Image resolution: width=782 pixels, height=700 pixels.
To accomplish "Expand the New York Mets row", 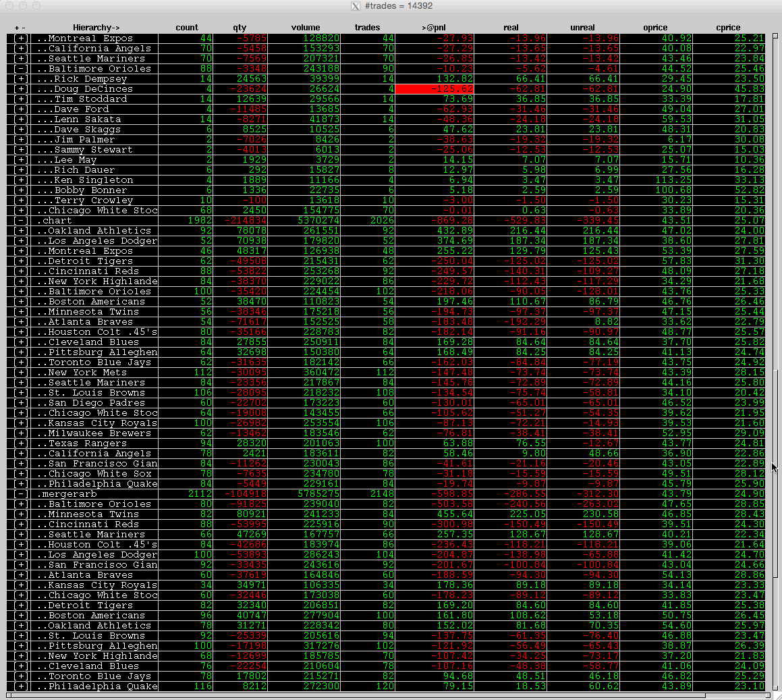I will tap(20, 373).
